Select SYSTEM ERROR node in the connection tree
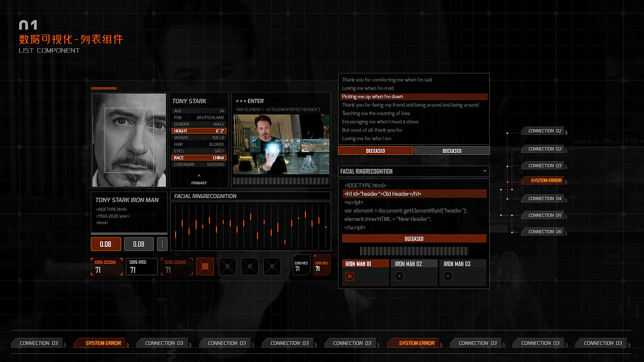Image resolution: width=644 pixels, height=362 pixels. point(542,180)
